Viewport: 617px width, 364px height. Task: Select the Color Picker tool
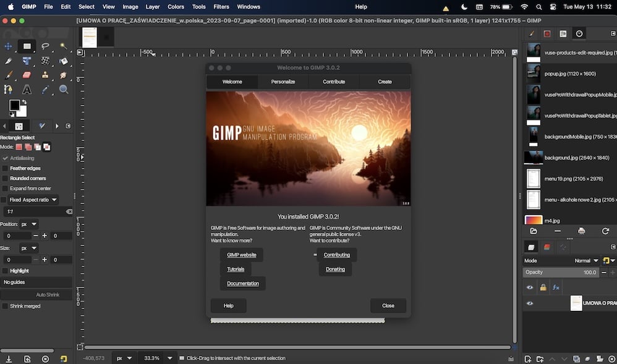click(x=45, y=90)
